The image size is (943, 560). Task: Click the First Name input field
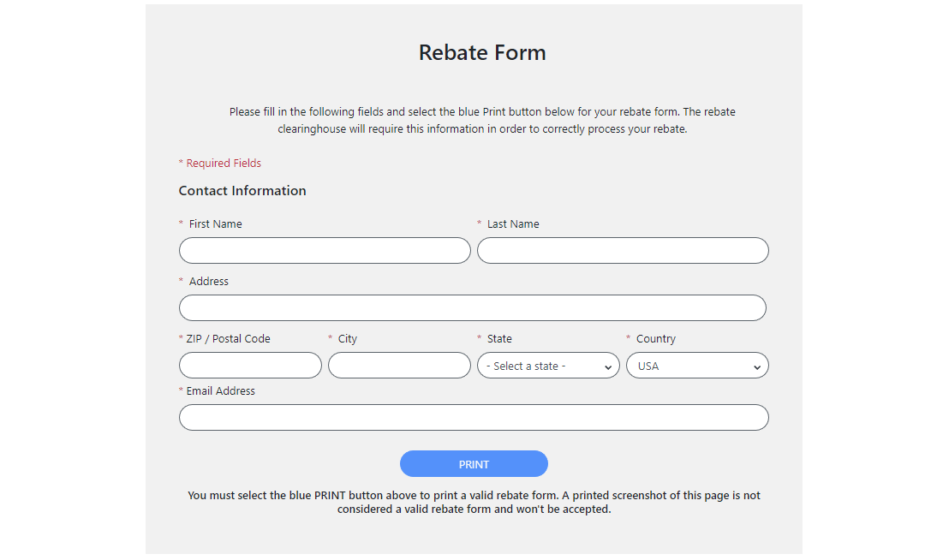[325, 250]
